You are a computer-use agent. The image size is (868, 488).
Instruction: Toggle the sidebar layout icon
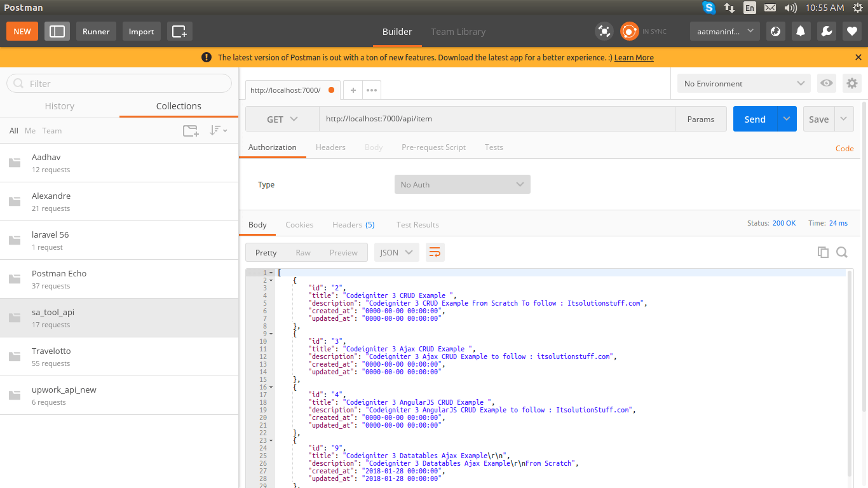(57, 31)
